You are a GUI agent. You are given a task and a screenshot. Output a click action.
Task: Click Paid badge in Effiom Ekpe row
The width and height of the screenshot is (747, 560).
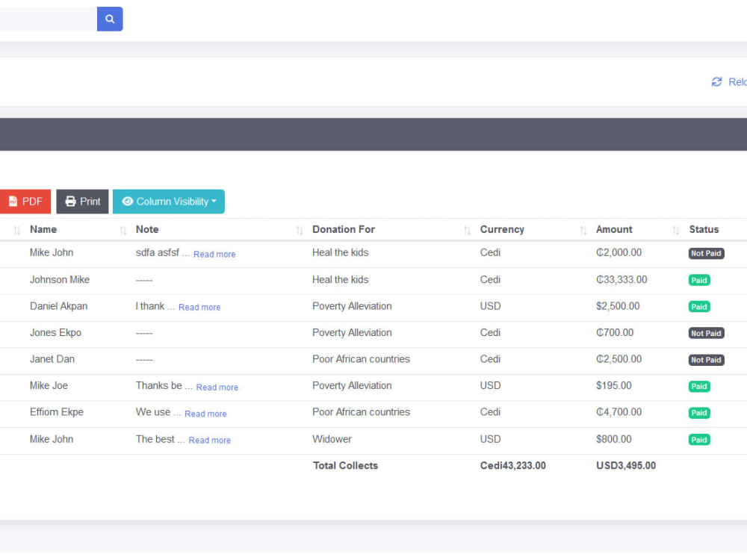699,413
